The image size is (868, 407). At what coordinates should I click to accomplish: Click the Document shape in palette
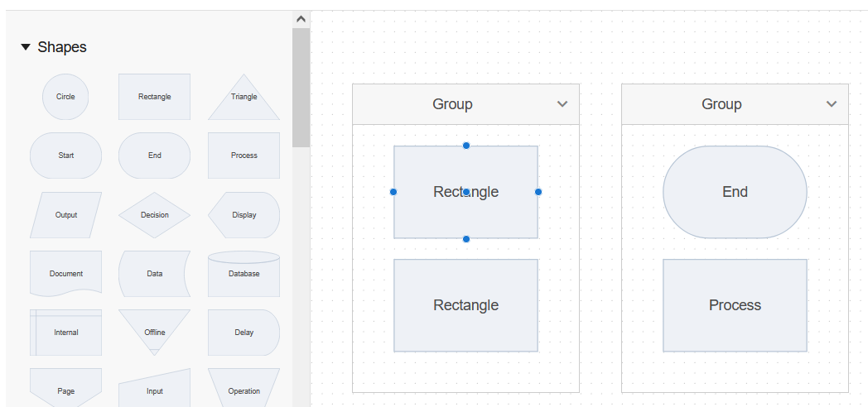(x=65, y=273)
